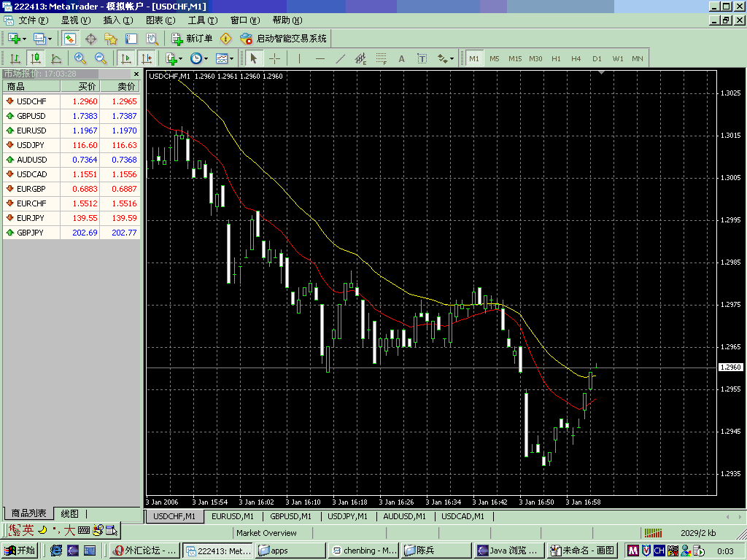Click the 新订单 button to open new order
The image size is (747, 560).
click(194, 39)
